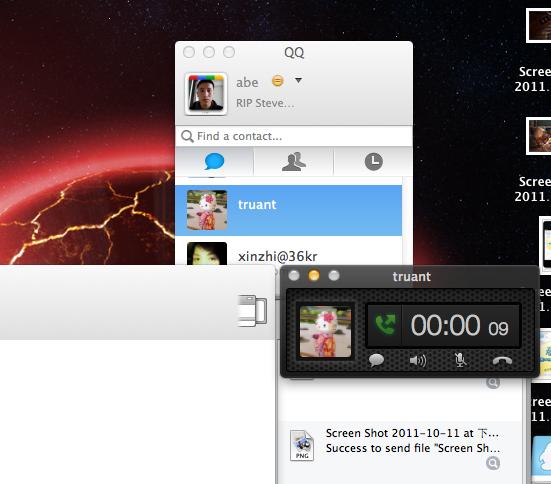551x484 pixels.
Task: Click abe's profile avatar in QQ
Action: (x=206, y=94)
